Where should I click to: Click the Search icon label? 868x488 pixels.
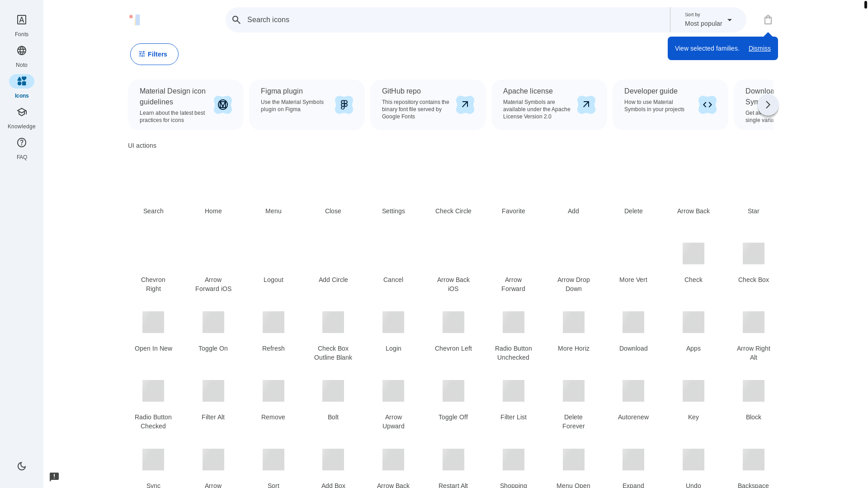click(x=153, y=211)
